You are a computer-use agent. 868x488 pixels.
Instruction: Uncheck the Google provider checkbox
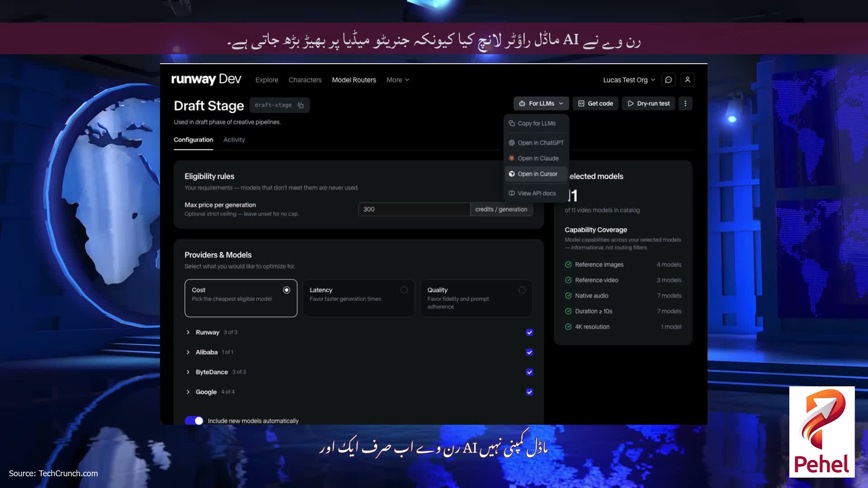pos(529,392)
